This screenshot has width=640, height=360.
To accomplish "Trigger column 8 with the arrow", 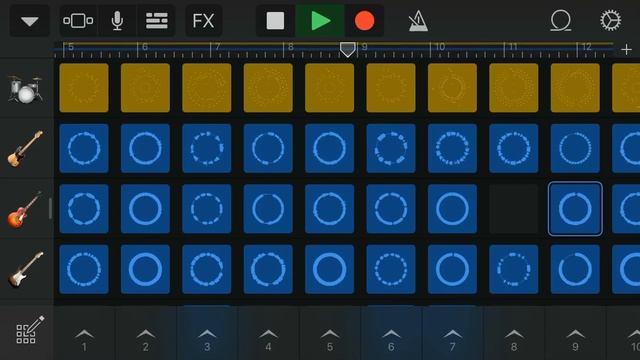I will (514, 340).
